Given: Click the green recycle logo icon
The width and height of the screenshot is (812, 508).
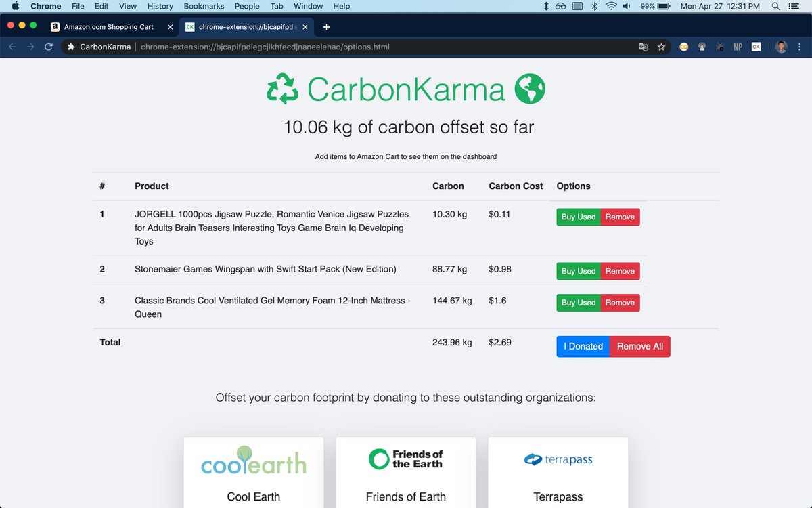Looking at the screenshot, I should [x=282, y=89].
